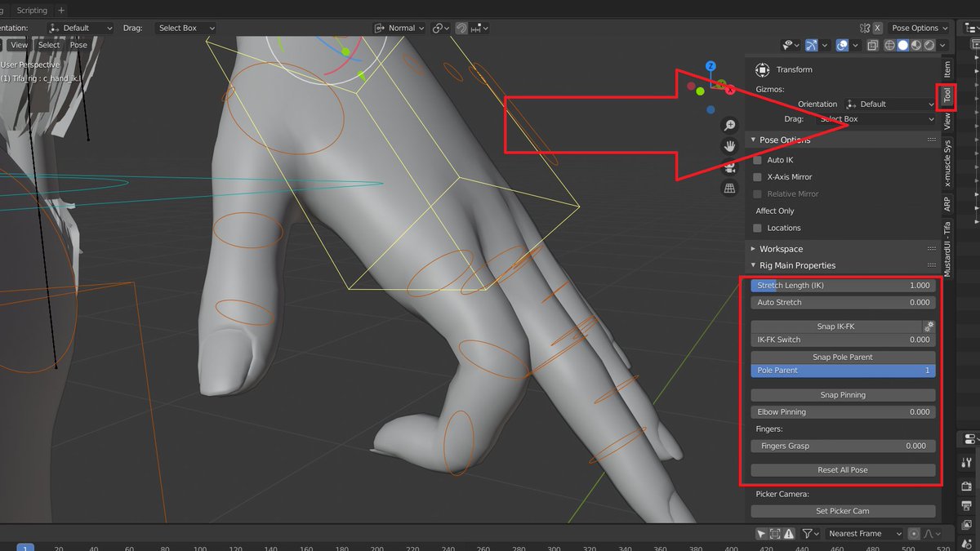The width and height of the screenshot is (980, 551).
Task: Click the gear icon beside Snap IK-FK
Action: (x=929, y=326)
